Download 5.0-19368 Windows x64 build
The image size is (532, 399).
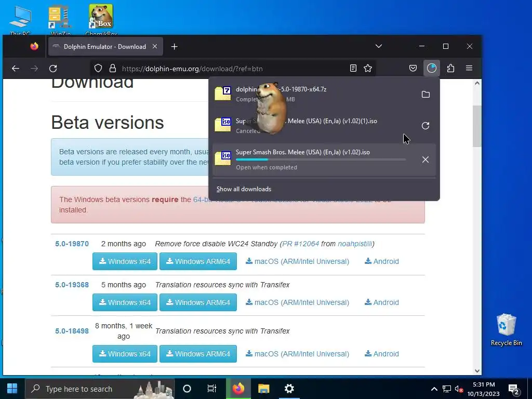coord(125,302)
